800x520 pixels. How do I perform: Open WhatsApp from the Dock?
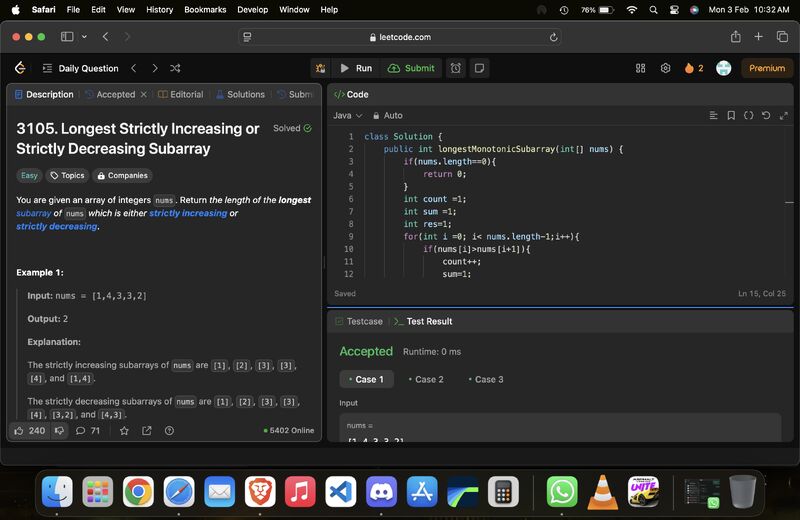click(562, 492)
